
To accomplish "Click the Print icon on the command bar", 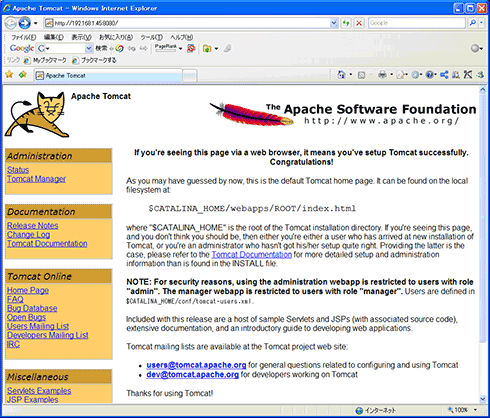I will 382,75.
